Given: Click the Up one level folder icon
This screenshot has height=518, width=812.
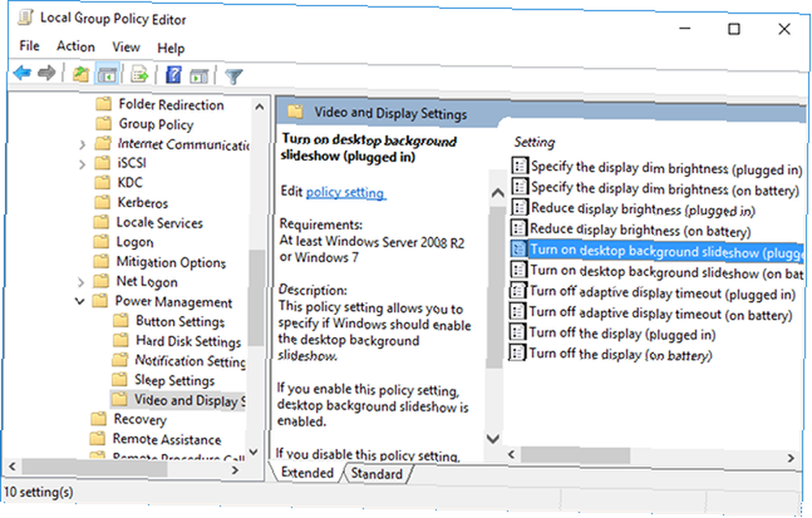Looking at the screenshot, I should click(x=80, y=75).
